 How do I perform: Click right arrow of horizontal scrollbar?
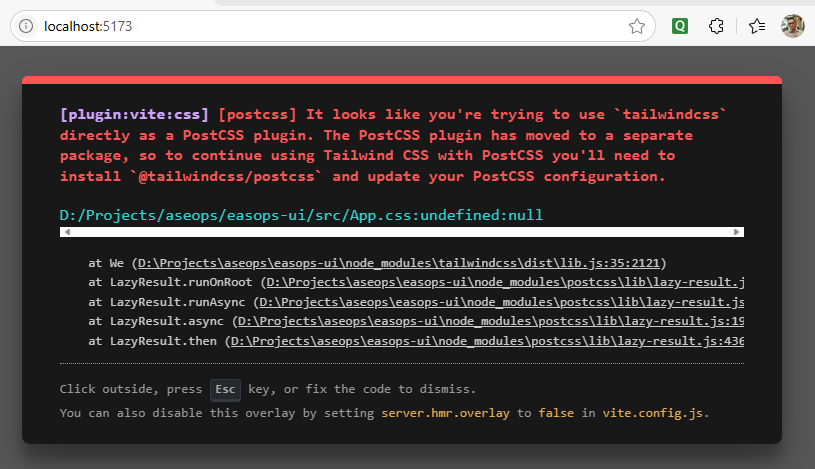tap(737, 232)
